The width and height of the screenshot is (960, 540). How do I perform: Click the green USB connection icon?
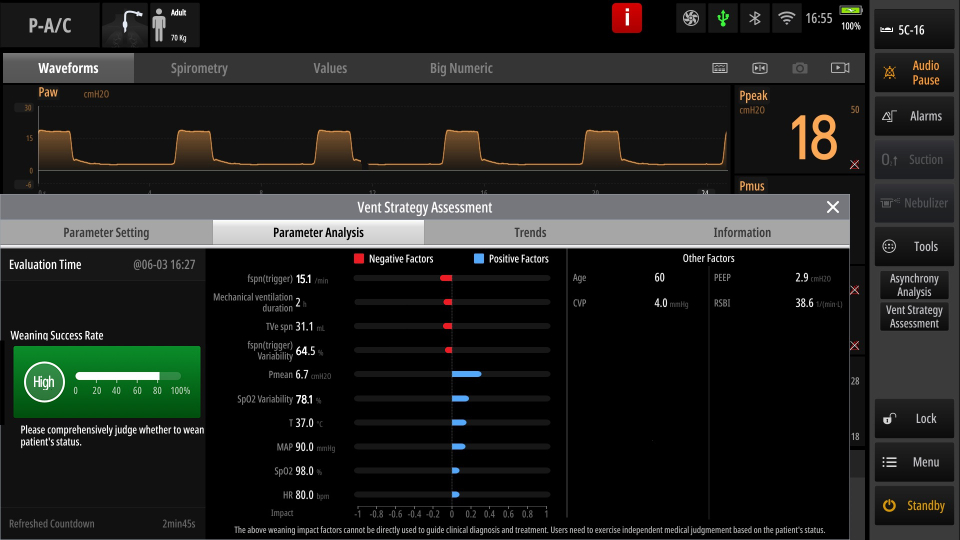(x=722, y=18)
